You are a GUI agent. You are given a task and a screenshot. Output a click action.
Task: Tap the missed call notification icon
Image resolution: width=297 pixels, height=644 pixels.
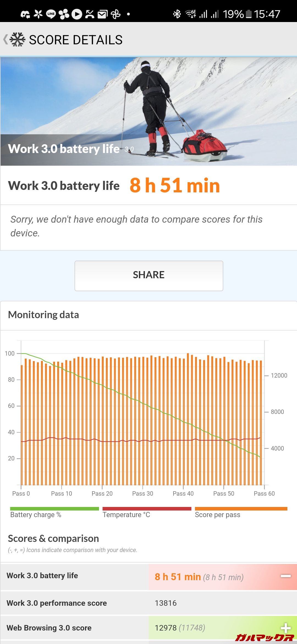pos(90,14)
